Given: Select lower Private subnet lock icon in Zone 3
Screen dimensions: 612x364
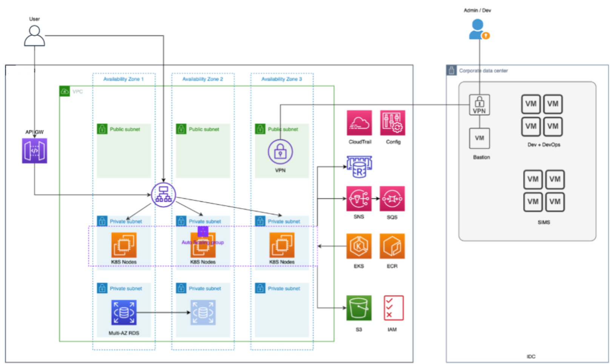Looking at the screenshot, I should [260, 288].
